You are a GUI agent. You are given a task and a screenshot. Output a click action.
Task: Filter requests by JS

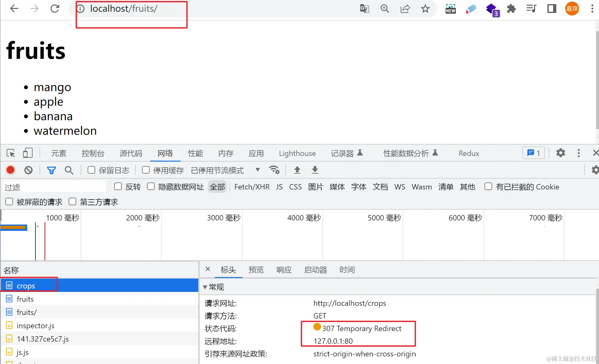[279, 187]
